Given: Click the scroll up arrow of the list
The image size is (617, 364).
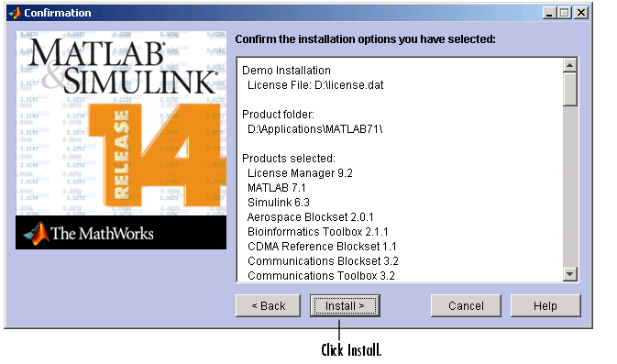Looking at the screenshot, I should (x=569, y=65).
